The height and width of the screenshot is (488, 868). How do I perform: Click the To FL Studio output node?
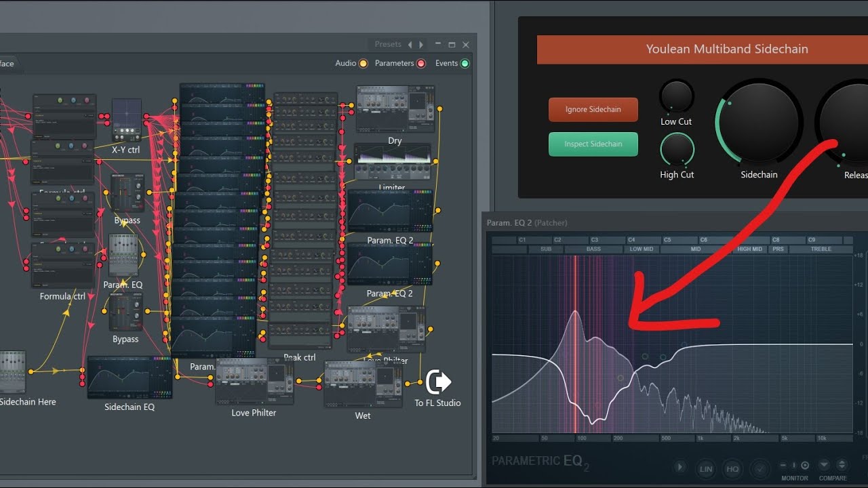pos(438,382)
